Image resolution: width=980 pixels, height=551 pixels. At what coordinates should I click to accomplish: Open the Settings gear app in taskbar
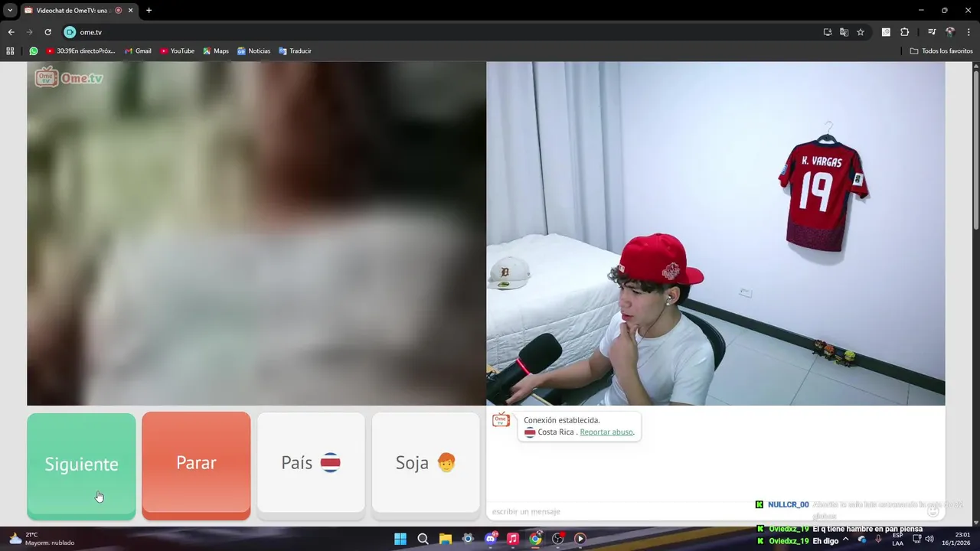point(468,539)
